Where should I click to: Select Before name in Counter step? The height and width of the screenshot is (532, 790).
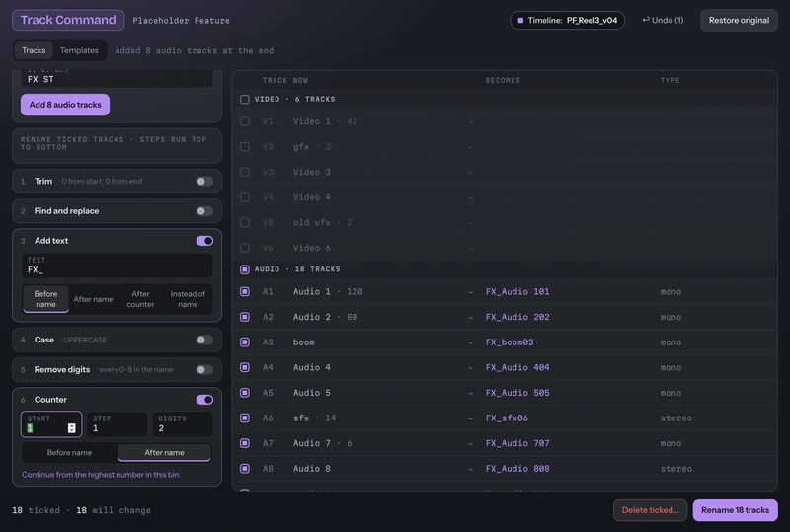click(69, 452)
